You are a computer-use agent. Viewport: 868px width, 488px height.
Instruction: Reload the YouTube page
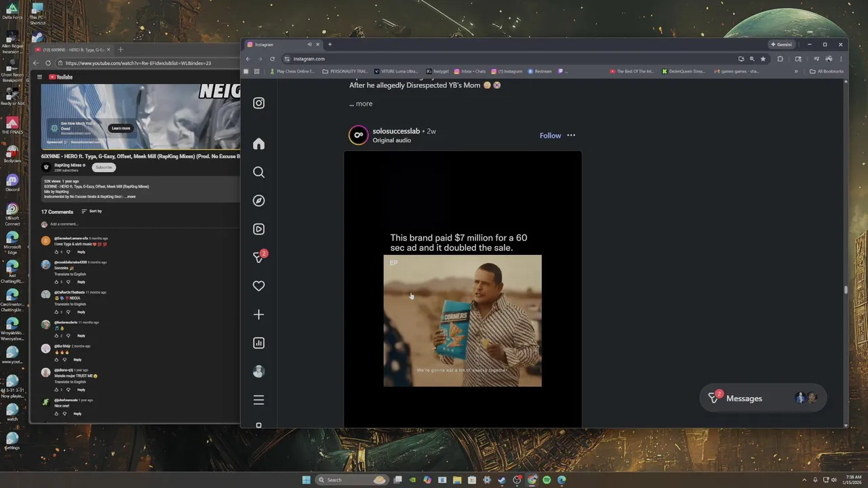coord(48,63)
